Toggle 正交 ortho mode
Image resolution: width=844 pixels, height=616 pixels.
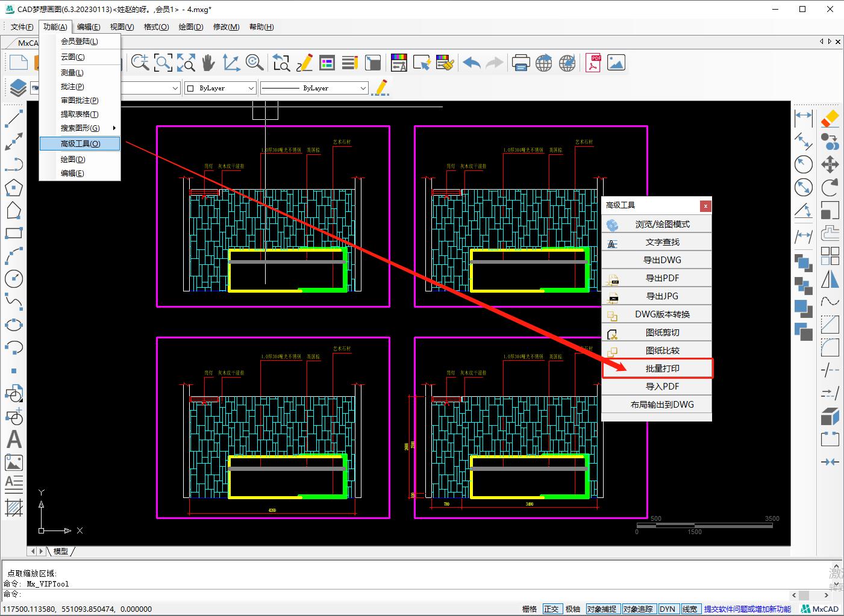(x=551, y=609)
